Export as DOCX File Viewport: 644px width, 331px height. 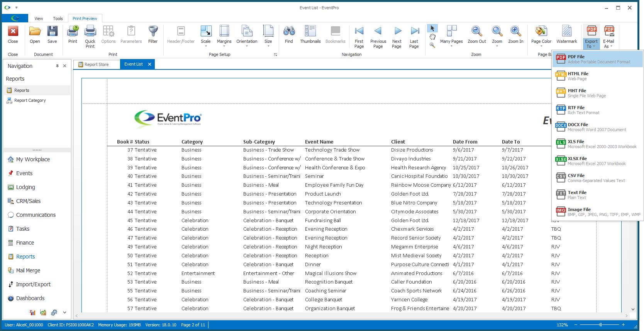(x=597, y=127)
